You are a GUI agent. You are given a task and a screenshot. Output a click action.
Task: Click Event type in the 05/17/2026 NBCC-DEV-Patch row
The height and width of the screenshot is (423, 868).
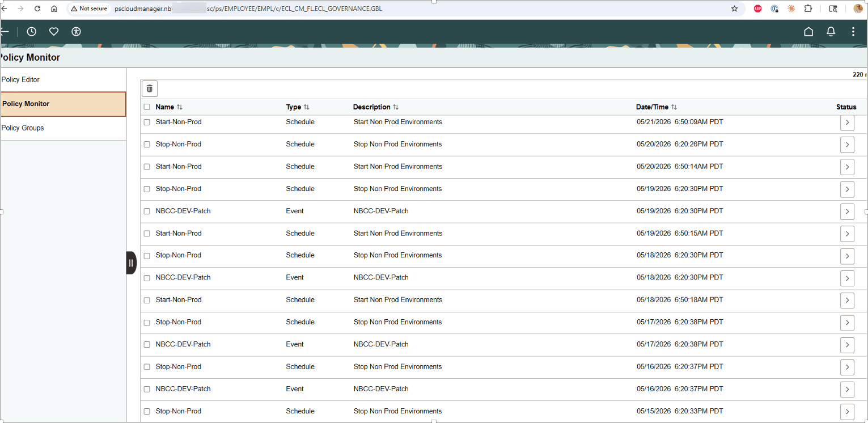pos(295,345)
